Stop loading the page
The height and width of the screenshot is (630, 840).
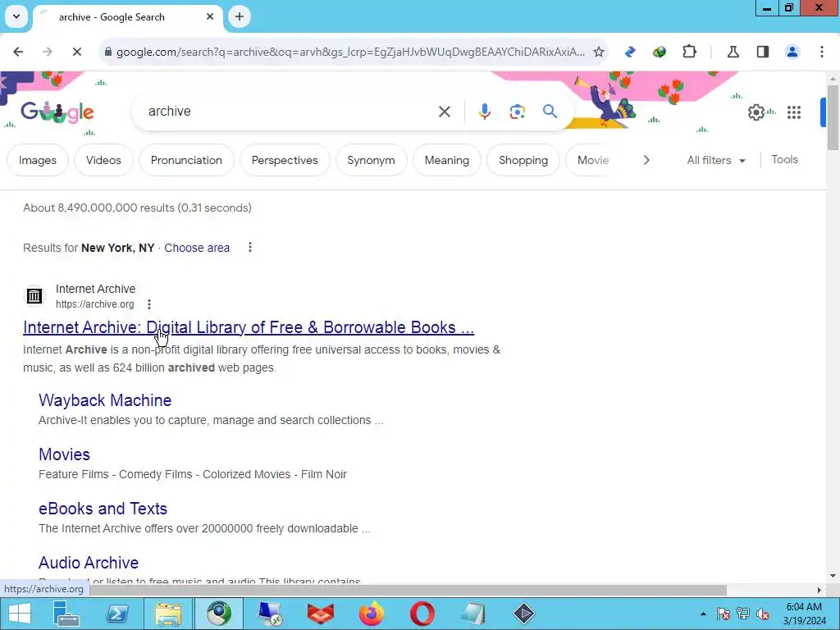pyautogui.click(x=76, y=52)
